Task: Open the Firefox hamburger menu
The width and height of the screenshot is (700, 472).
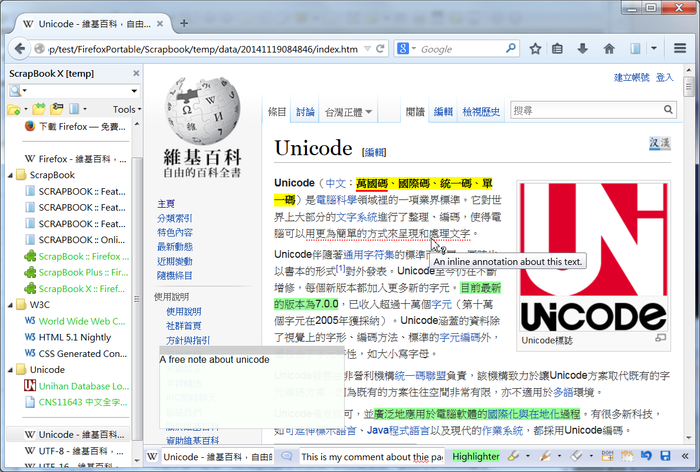Action: 679,48
